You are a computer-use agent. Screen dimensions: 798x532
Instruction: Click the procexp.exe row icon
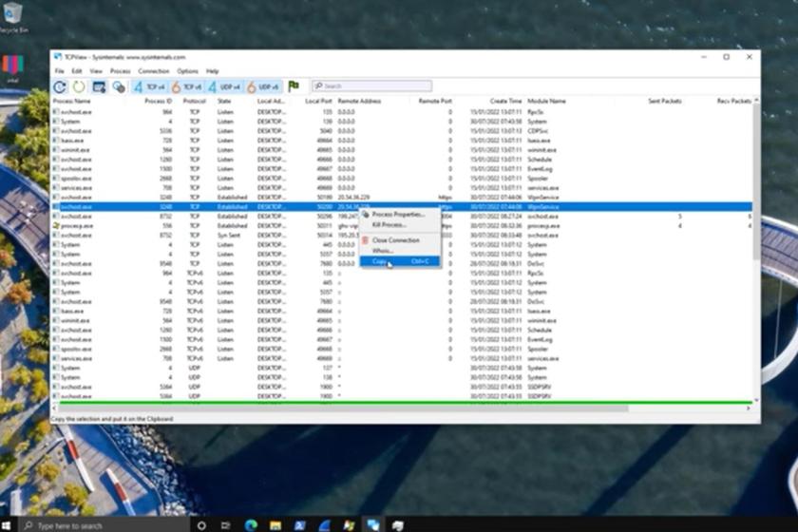tap(56, 225)
